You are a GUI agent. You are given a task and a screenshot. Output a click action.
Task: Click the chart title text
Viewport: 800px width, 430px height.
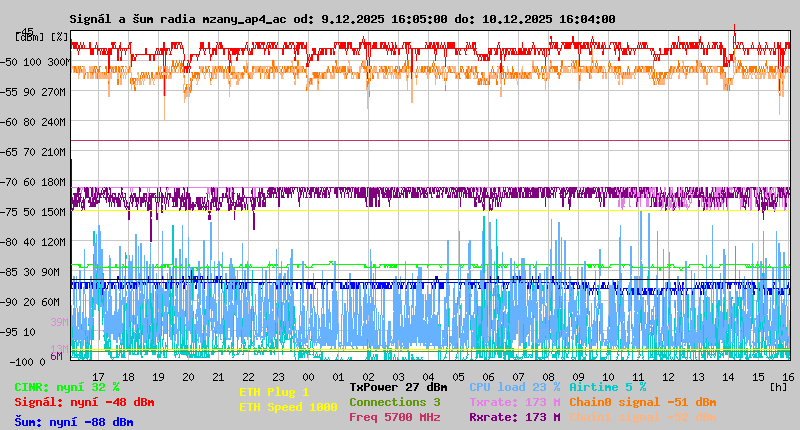[342, 19]
